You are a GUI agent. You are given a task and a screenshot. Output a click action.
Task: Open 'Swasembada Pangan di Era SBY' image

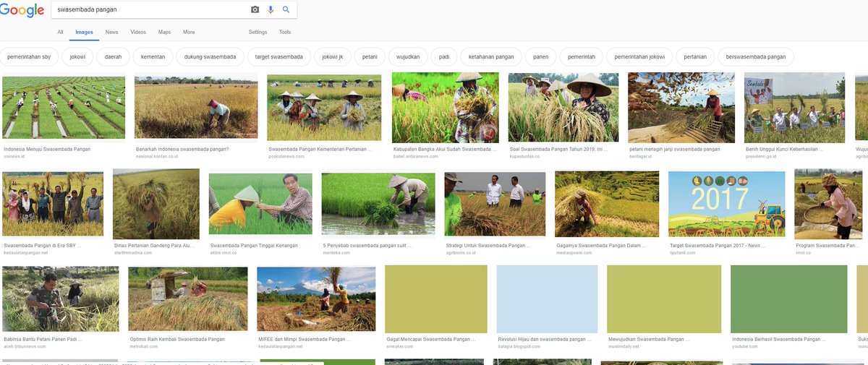pos(53,203)
